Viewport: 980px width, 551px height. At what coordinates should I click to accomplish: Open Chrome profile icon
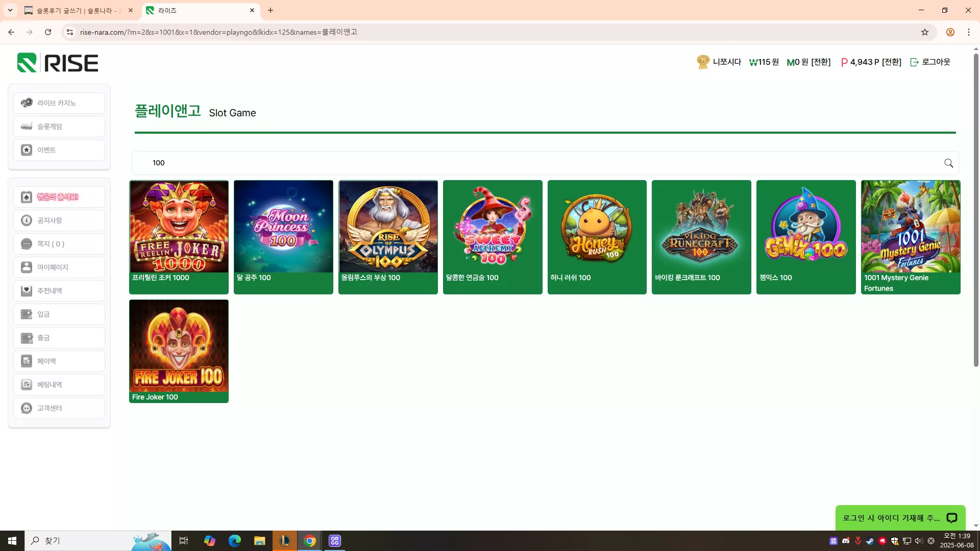tap(950, 32)
